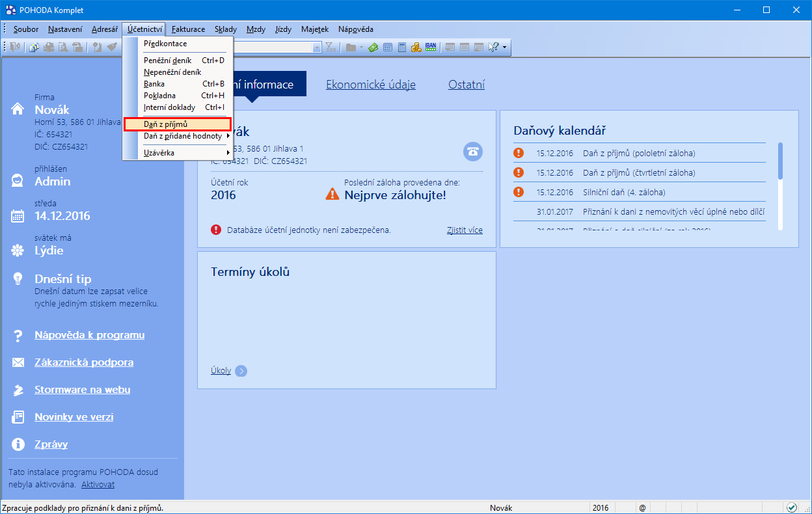Open the Adresář menu

105,29
